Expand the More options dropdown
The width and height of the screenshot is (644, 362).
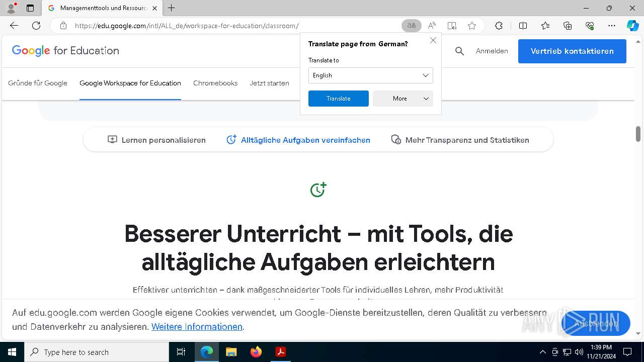tap(403, 99)
